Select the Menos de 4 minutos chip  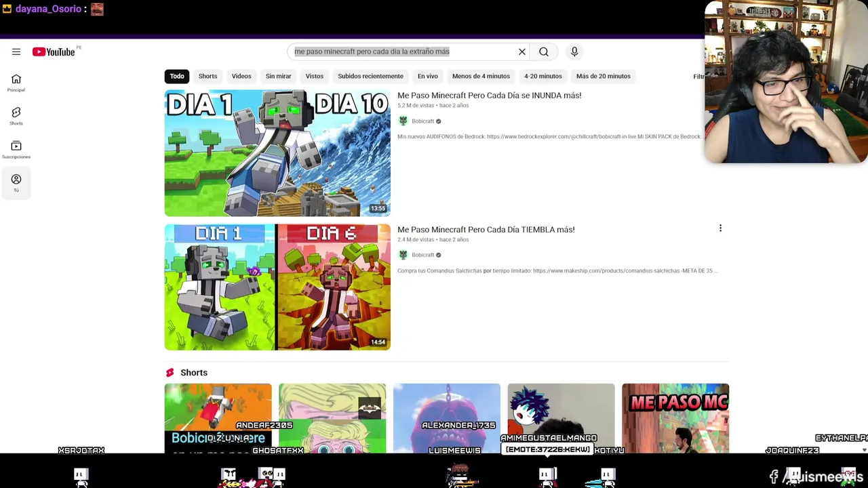click(x=481, y=76)
